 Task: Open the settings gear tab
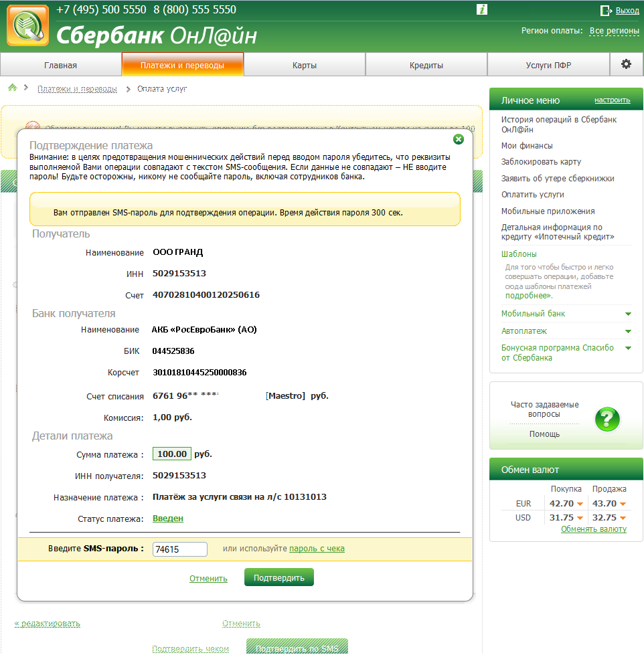coord(626,64)
